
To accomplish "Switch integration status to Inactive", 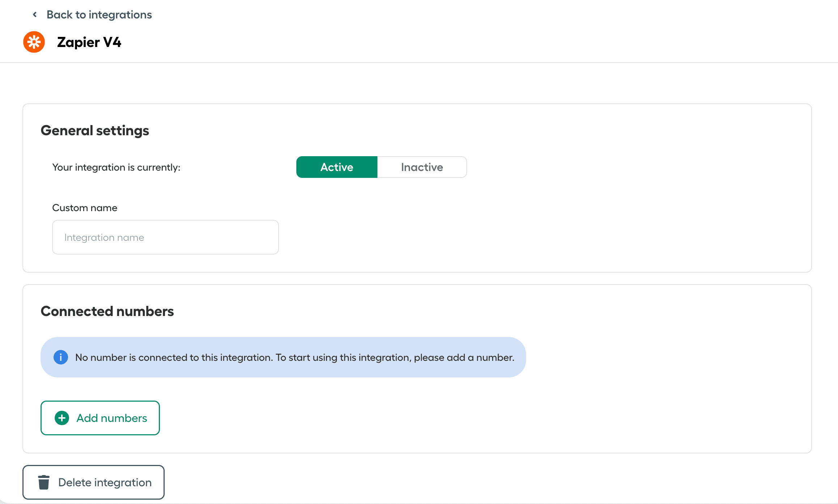I will [x=422, y=167].
